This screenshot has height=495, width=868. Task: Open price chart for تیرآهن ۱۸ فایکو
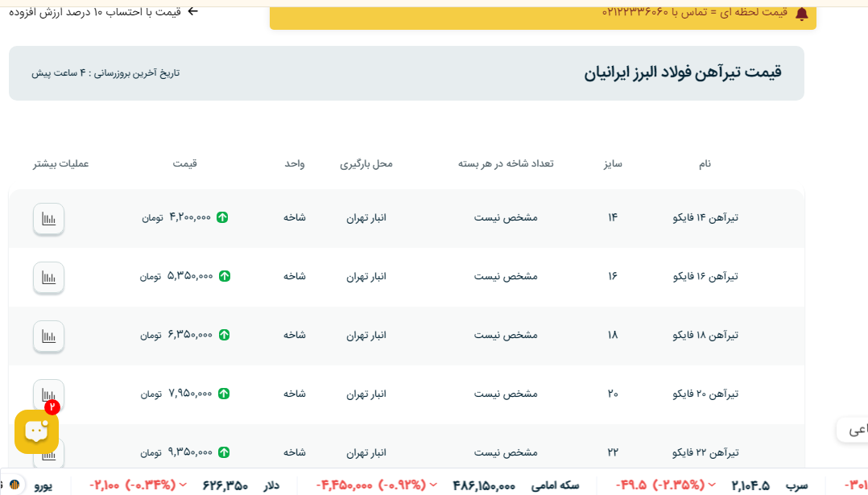click(48, 336)
